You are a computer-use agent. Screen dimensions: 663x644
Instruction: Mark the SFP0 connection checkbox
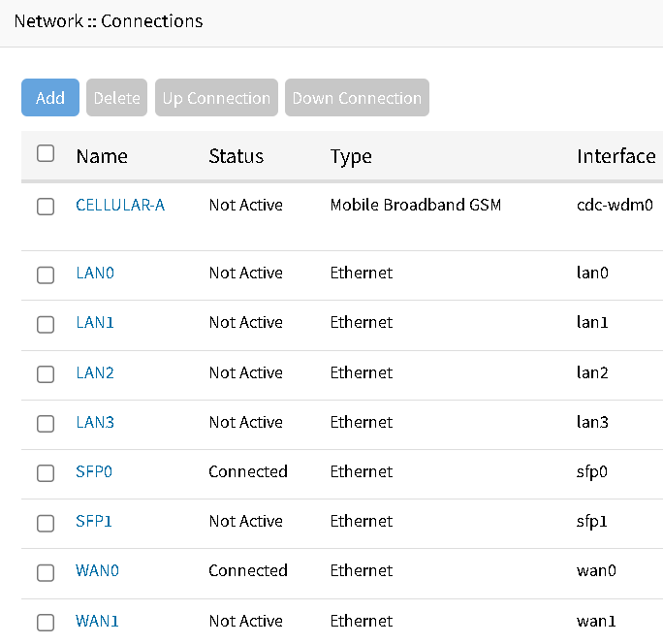46,473
